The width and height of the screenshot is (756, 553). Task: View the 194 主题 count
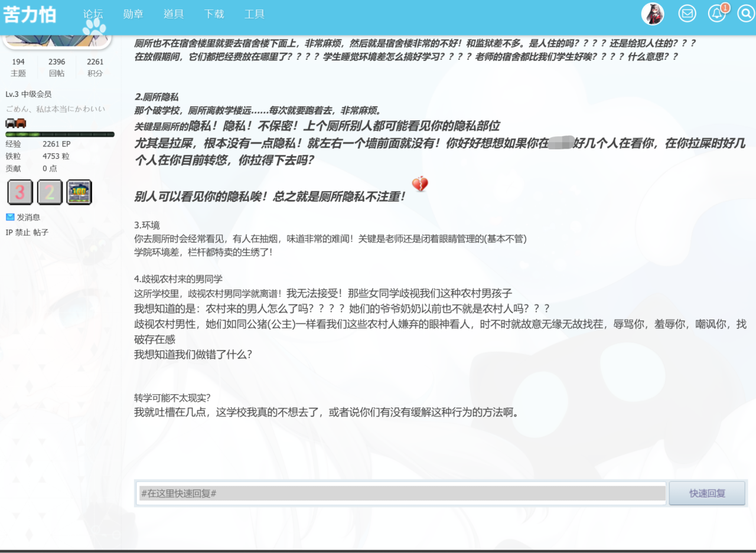(18, 67)
